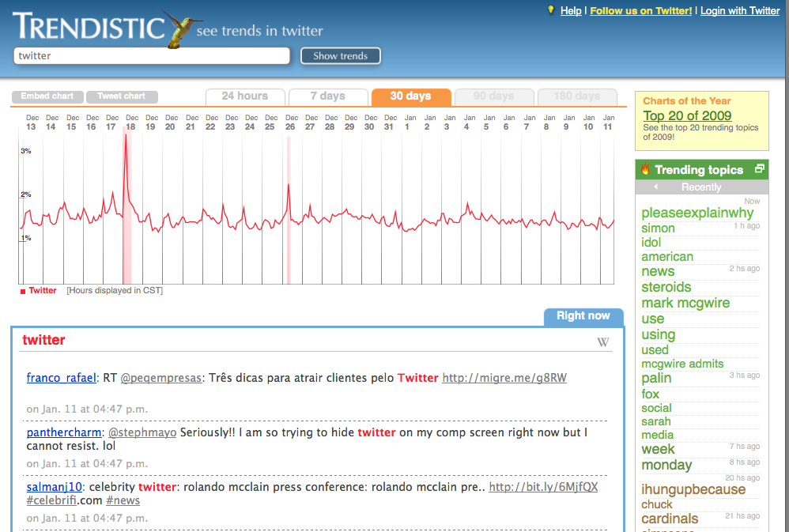Click the lightbulb icon beside Help
This screenshot has width=789, height=532.
[551, 10]
